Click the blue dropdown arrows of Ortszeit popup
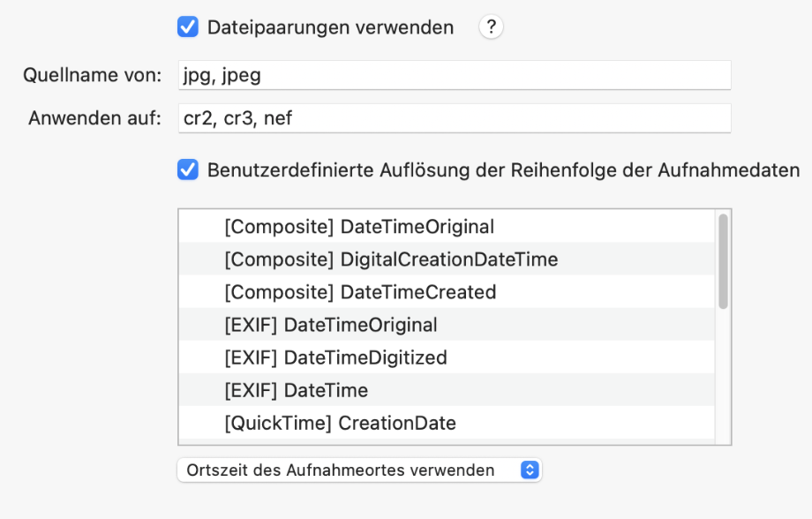 (530, 470)
